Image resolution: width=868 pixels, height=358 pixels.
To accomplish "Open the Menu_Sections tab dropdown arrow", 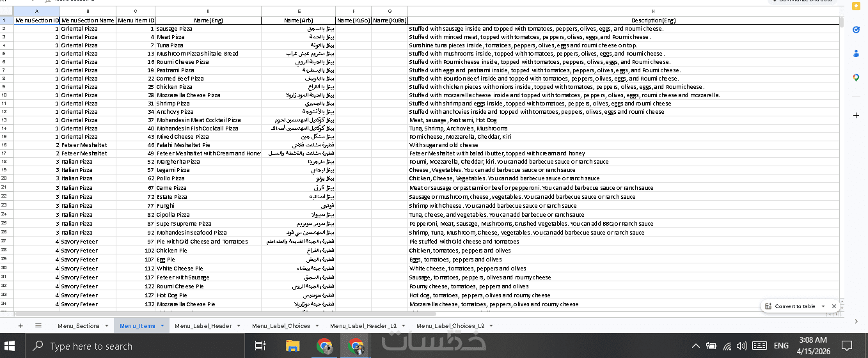I will tap(106, 326).
